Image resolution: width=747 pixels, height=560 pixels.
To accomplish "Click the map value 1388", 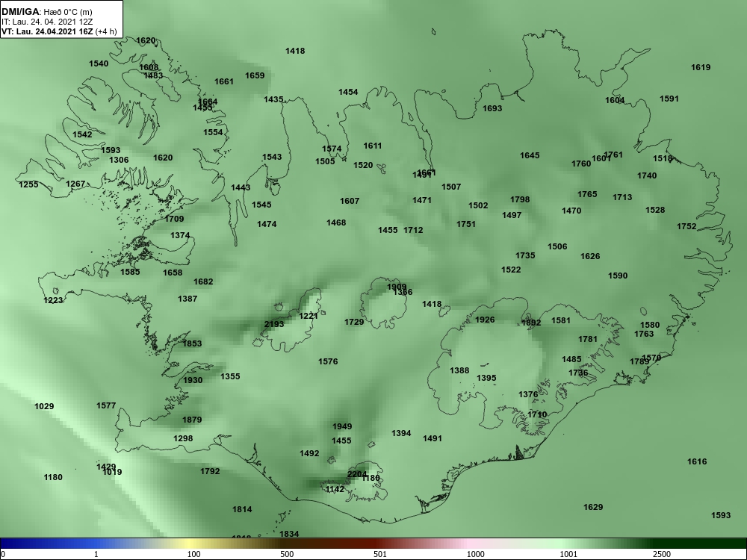I will click(459, 370).
